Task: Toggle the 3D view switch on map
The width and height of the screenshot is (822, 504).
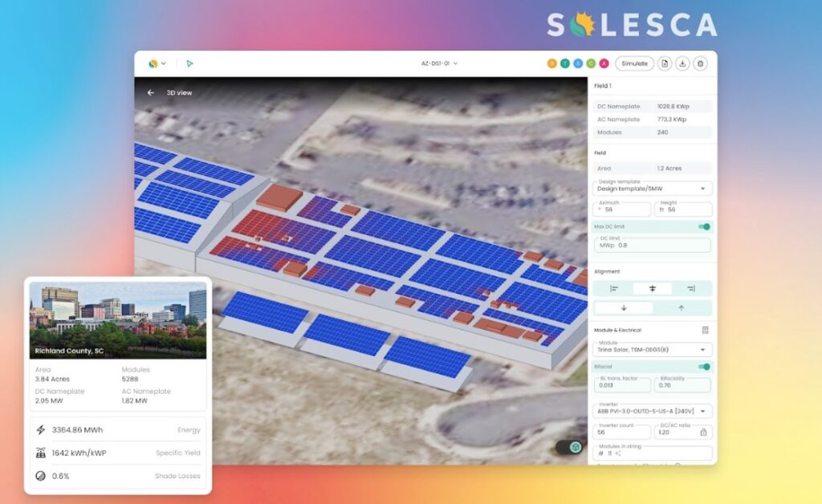Action: [x=571, y=447]
